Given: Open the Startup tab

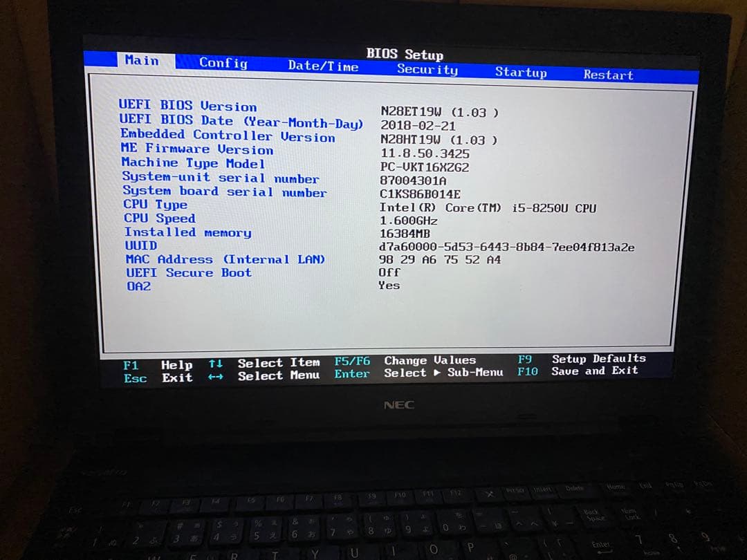Looking at the screenshot, I should [x=522, y=72].
